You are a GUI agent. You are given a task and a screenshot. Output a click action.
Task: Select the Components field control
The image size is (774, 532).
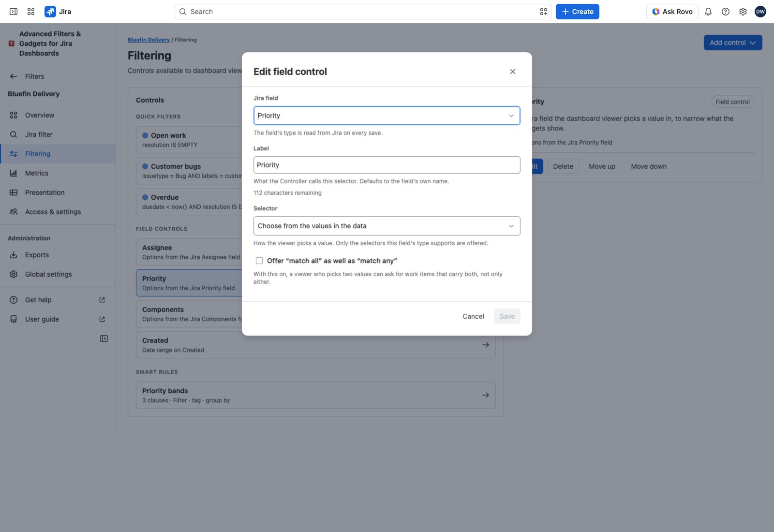point(189,314)
